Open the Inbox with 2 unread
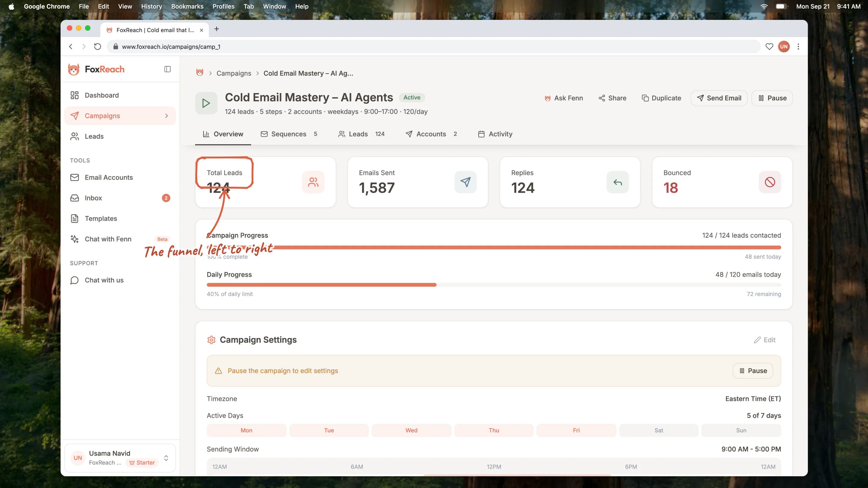 tap(120, 198)
